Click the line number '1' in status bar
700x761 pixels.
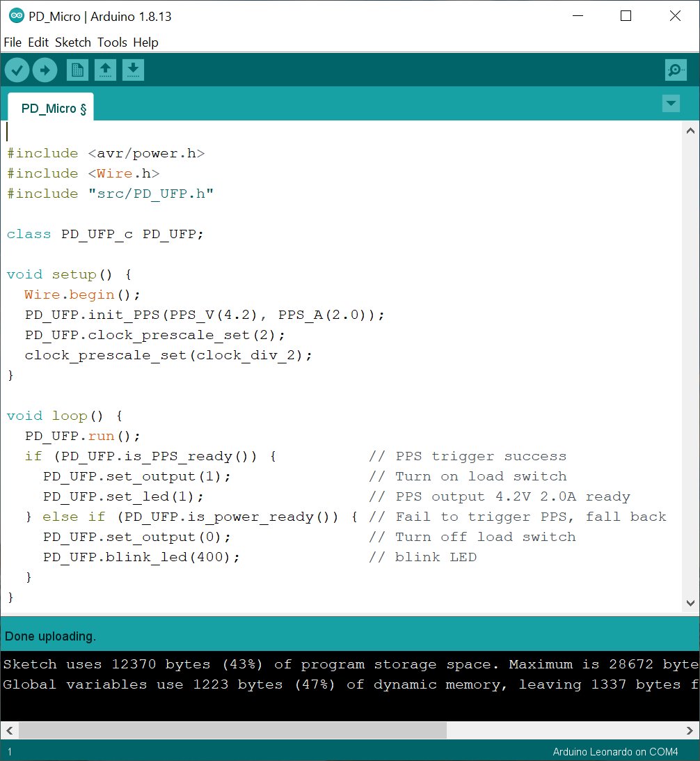9,752
